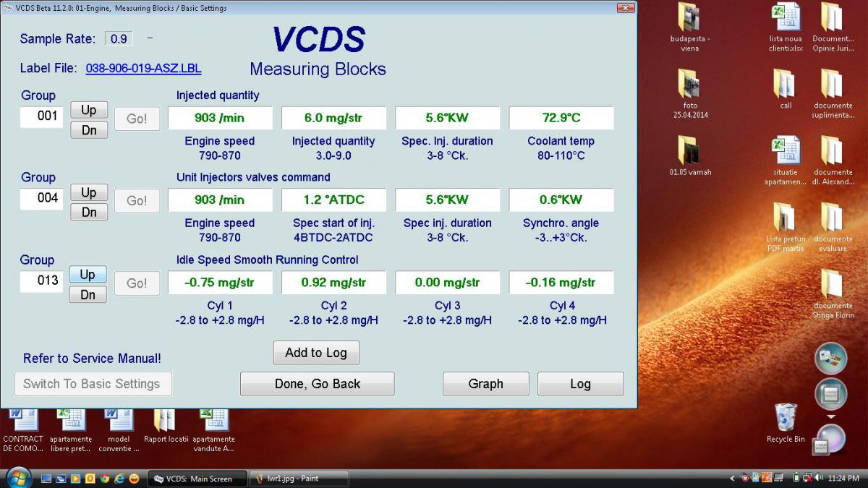Open the Document... Opinie Juri... folder icon
This screenshot has height=488, width=868.
833,27
